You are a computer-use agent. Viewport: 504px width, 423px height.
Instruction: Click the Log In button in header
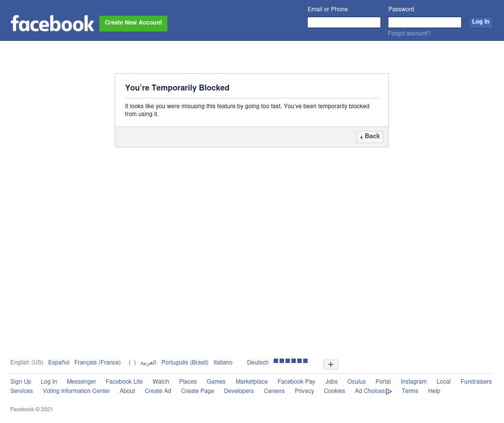click(480, 22)
